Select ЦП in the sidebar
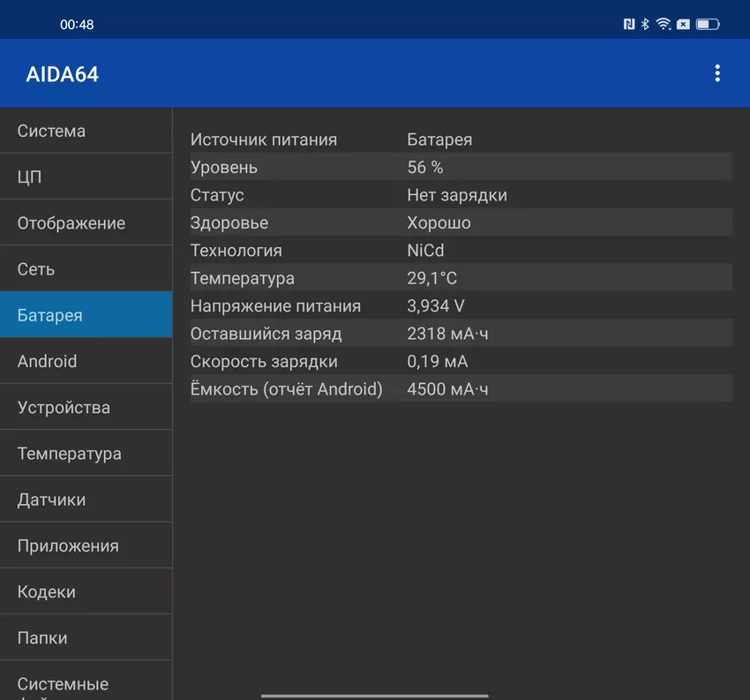Screen dimensions: 750x700 (86, 177)
